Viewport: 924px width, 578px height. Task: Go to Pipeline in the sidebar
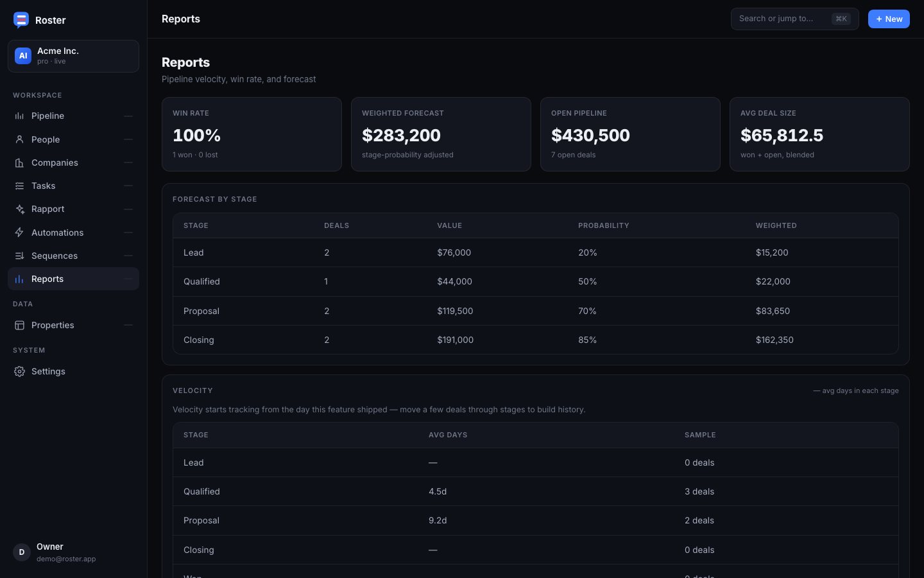pos(73,116)
